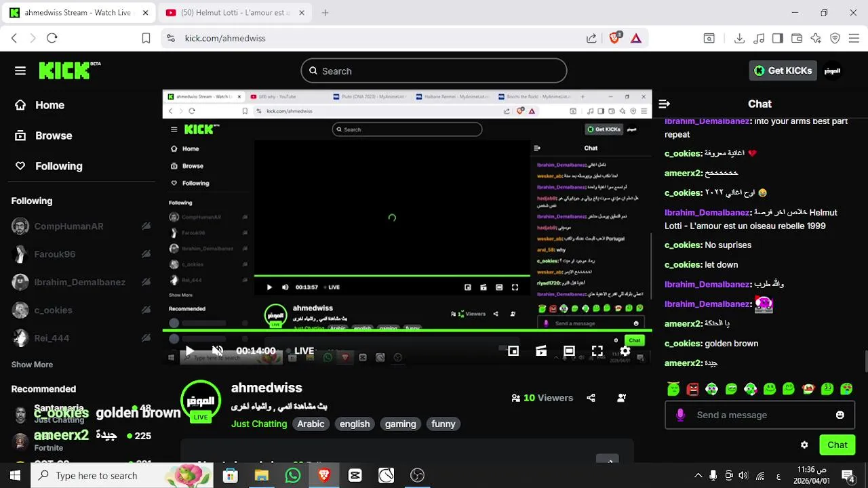Open the Brave Wallet icon

pyautogui.click(x=797, y=38)
